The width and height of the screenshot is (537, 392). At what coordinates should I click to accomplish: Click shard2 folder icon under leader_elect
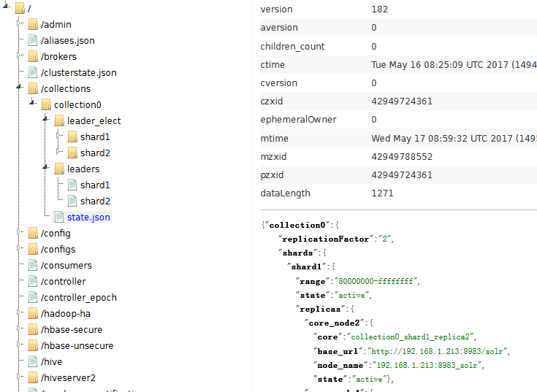point(72,153)
